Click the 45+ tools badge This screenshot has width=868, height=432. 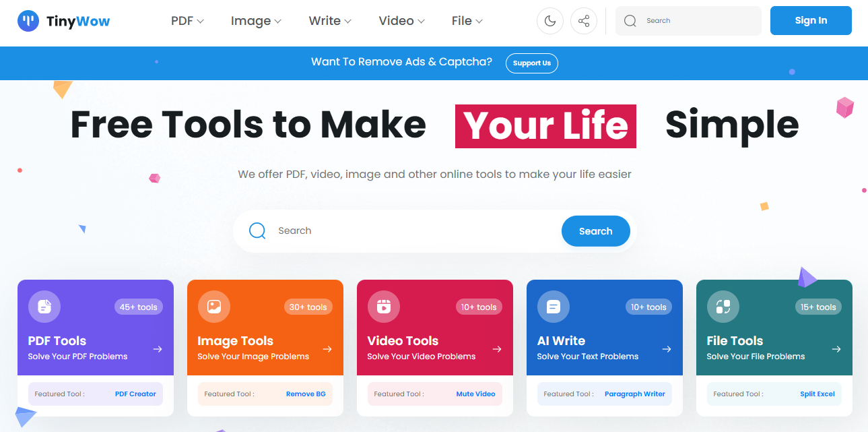pyautogui.click(x=139, y=307)
